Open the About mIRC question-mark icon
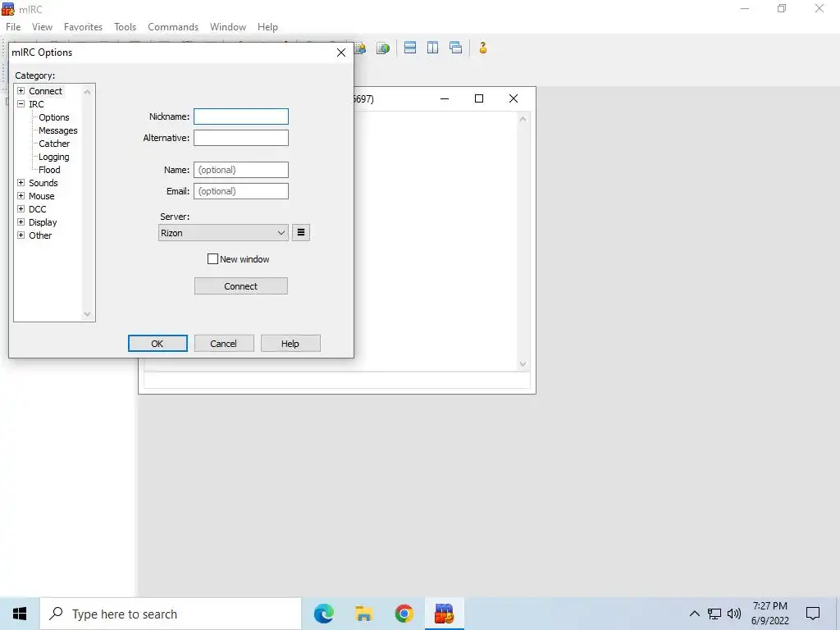The image size is (840, 630). [x=483, y=48]
